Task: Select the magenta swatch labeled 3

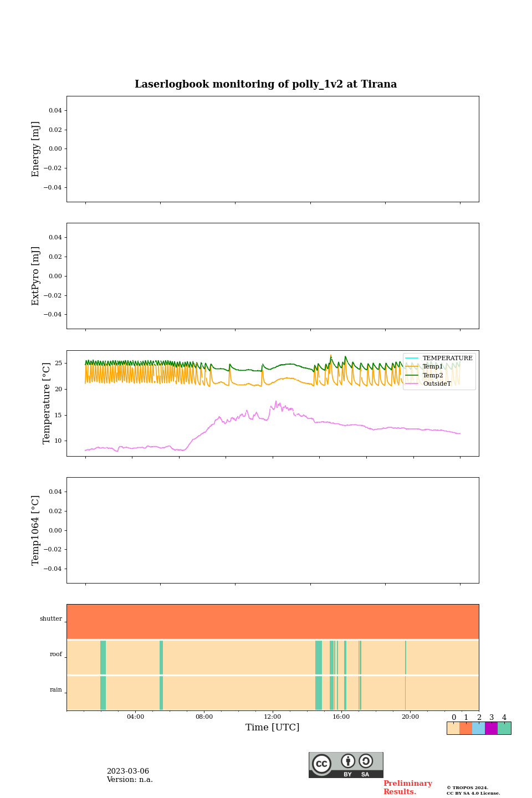Action: pyautogui.click(x=491, y=728)
